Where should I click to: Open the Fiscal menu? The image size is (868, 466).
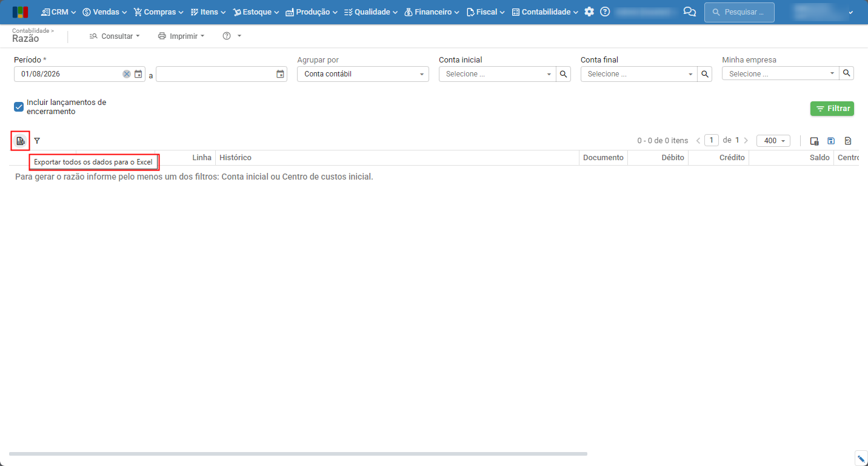(486, 12)
